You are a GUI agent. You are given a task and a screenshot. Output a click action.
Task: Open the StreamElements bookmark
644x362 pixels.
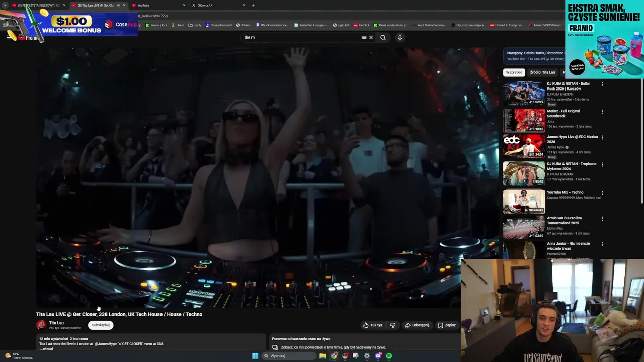pyautogui.click(x=219, y=25)
